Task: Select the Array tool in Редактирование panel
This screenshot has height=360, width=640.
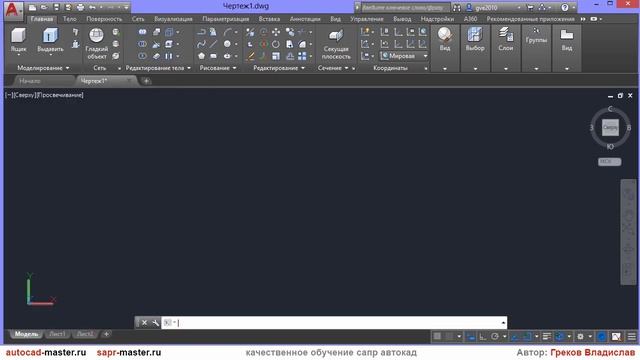Action: click(x=302, y=56)
